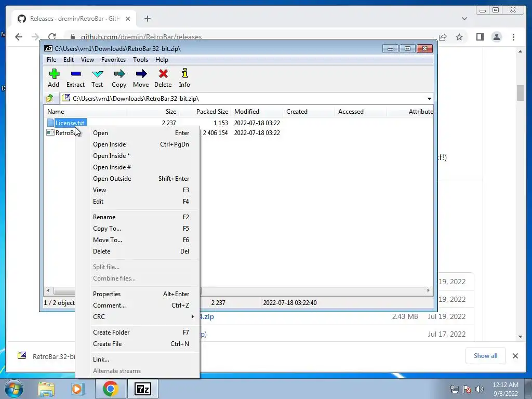
Task: Sort by the Name column header
Action: [86, 112]
